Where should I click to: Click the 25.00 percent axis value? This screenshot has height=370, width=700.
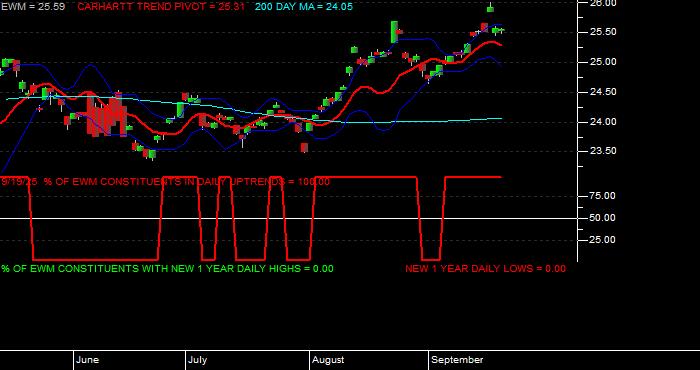603,240
